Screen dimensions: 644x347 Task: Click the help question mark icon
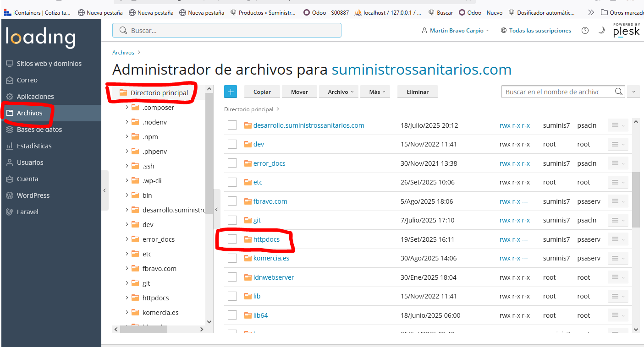(x=585, y=30)
